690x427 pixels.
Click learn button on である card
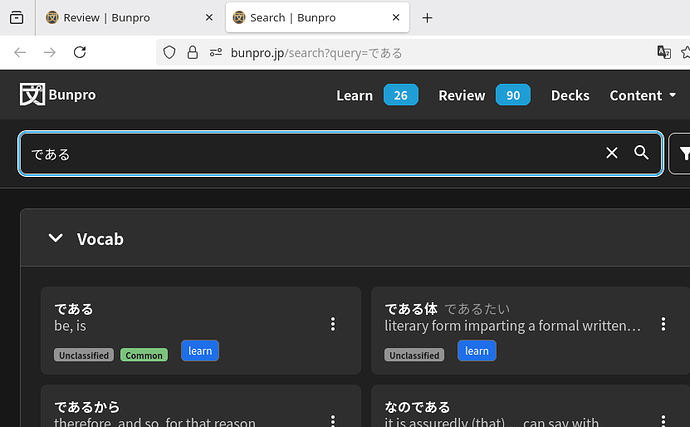[x=200, y=351]
